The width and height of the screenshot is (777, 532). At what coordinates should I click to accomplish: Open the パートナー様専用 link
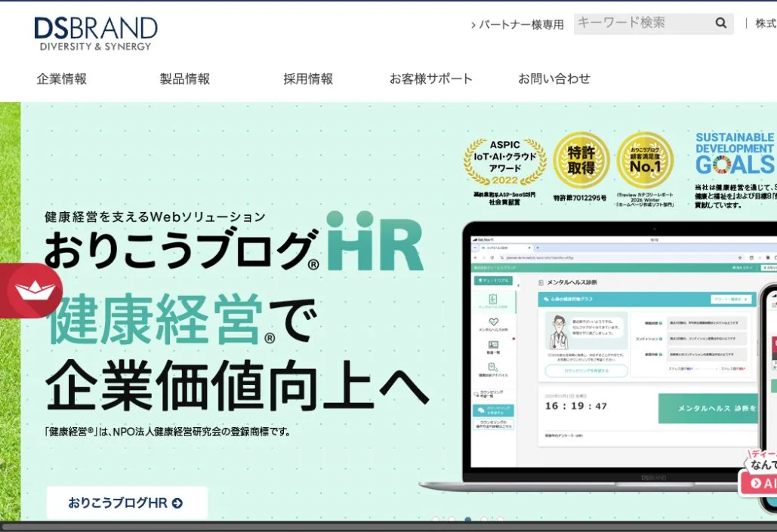(517, 25)
